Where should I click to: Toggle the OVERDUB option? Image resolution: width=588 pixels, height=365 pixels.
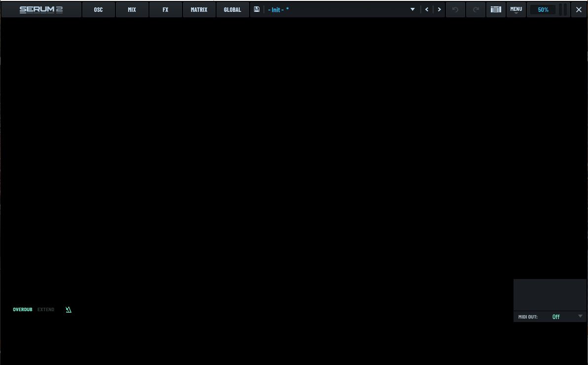pos(23,309)
